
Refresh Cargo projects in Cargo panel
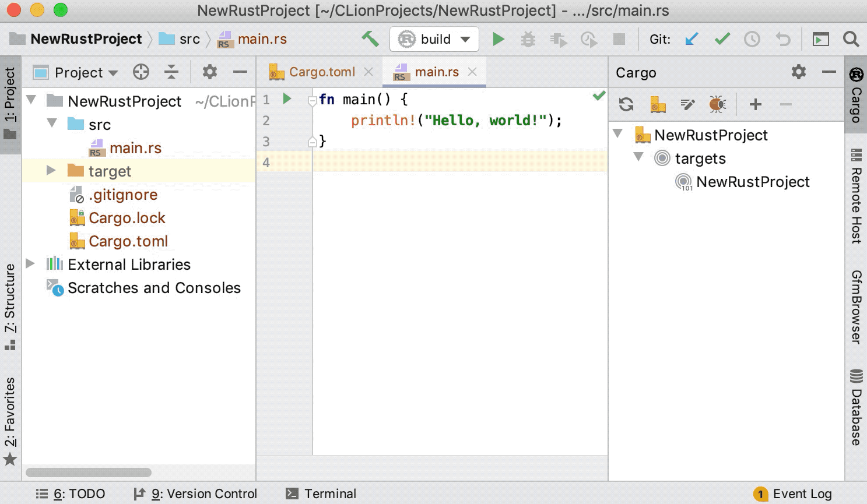626,104
